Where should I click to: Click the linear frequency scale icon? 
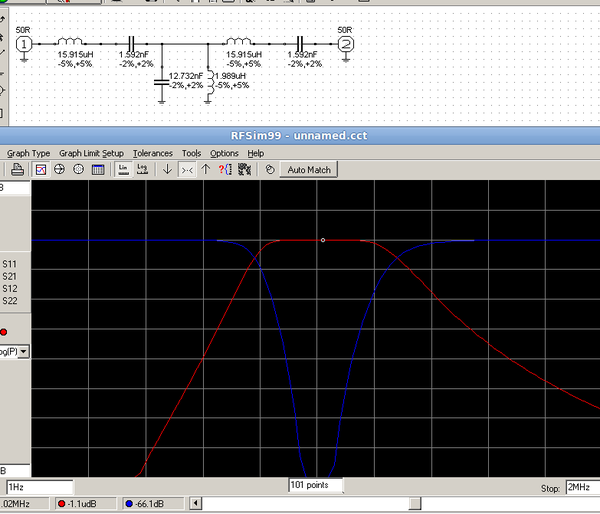(123, 170)
